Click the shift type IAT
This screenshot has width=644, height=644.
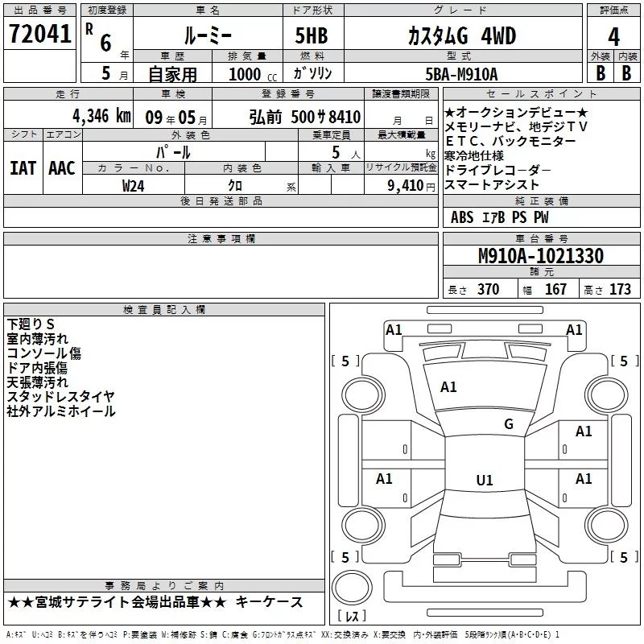pos(23,168)
